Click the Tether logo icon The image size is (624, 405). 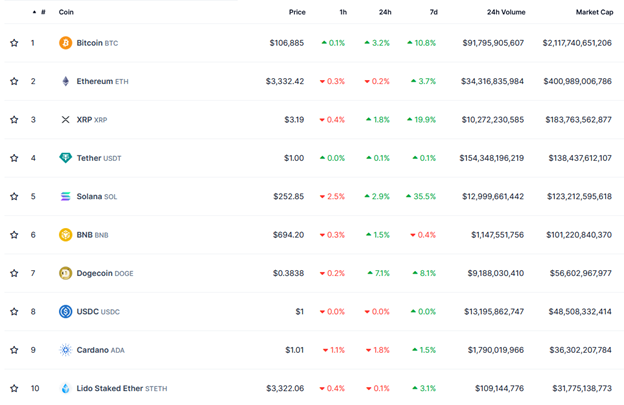click(66, 158)
